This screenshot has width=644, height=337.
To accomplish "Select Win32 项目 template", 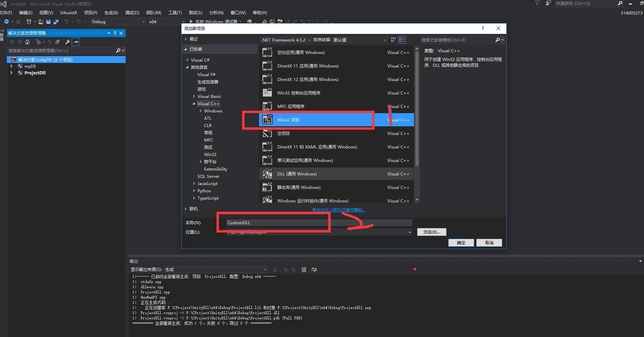I will point(336,120).
